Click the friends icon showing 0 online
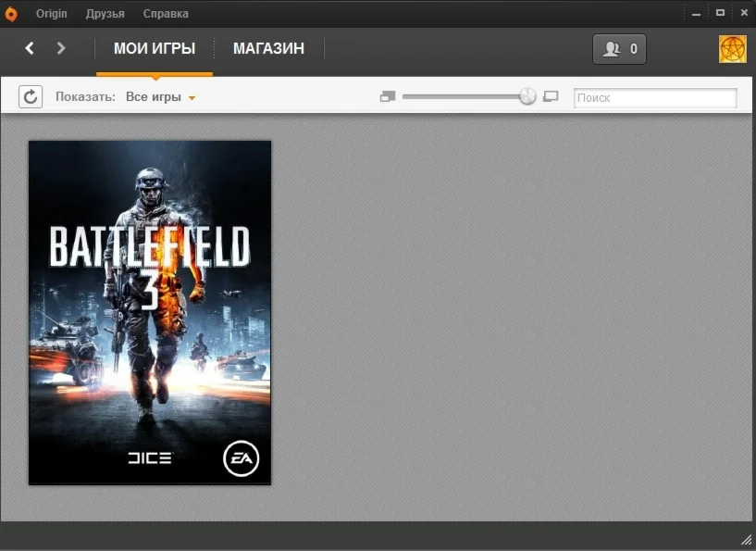 point(618,49)
